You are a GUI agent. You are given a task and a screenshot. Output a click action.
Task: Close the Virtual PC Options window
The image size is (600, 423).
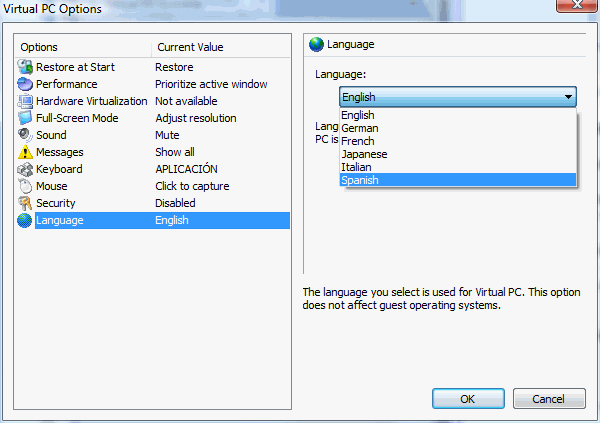(x=577, y=5)
